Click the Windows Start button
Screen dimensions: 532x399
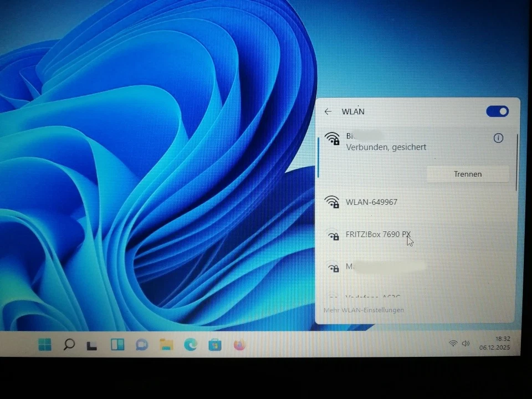click(45, 345)
